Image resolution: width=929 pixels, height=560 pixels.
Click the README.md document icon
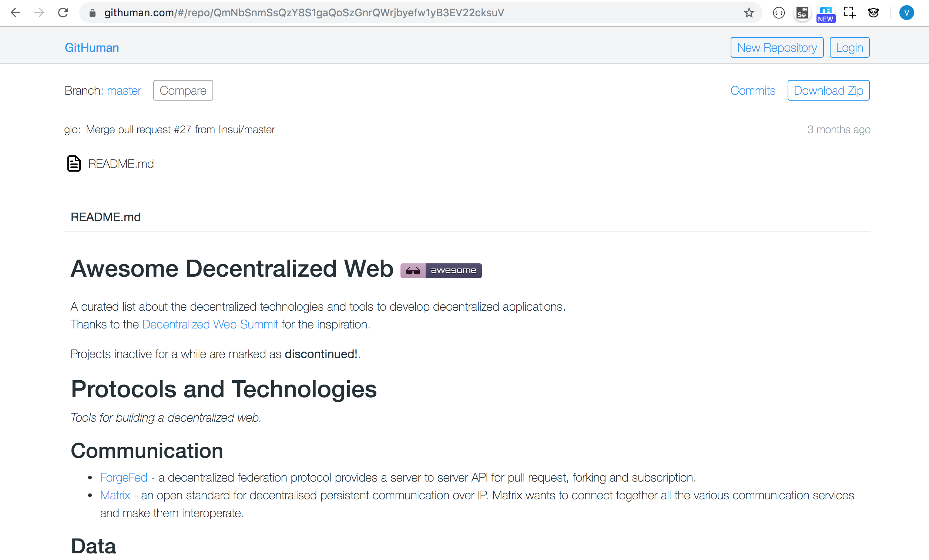coord(74,163)
